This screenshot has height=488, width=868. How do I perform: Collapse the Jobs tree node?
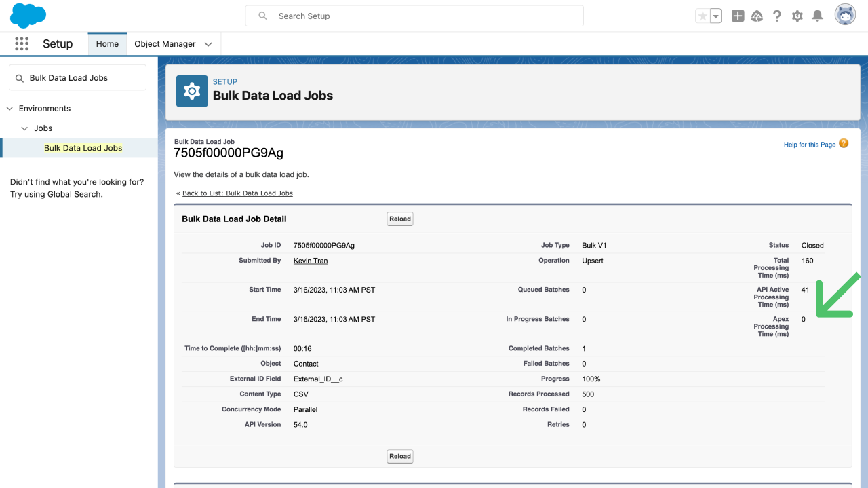click(x=24, y=128)
